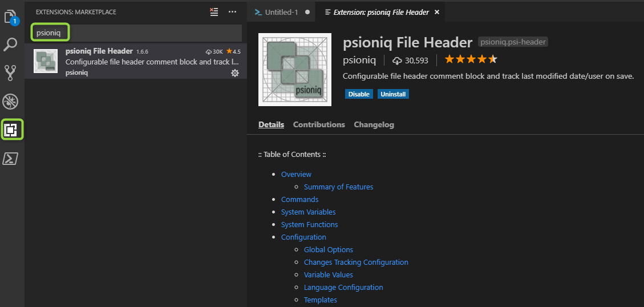Viewport: 644px width, 307px height.
Task: Click the Uninstall extension button
Action: point(393,94)
